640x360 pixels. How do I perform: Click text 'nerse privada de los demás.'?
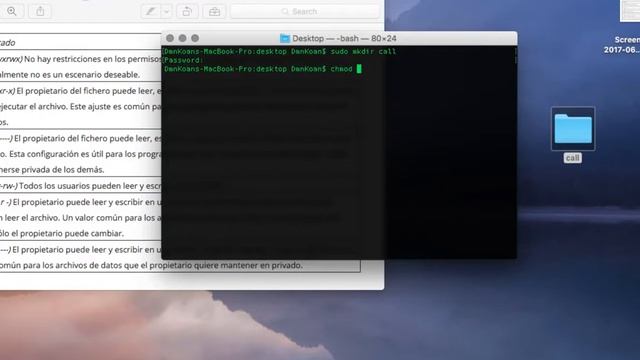tap(52, 170)
